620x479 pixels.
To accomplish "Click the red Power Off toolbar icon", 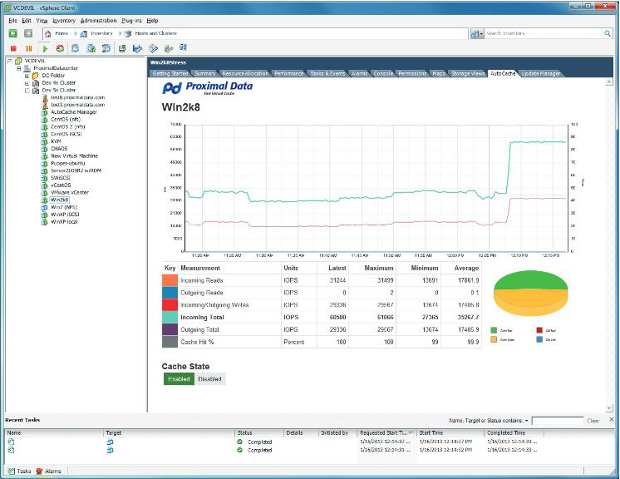I will (x=13, y=47).
